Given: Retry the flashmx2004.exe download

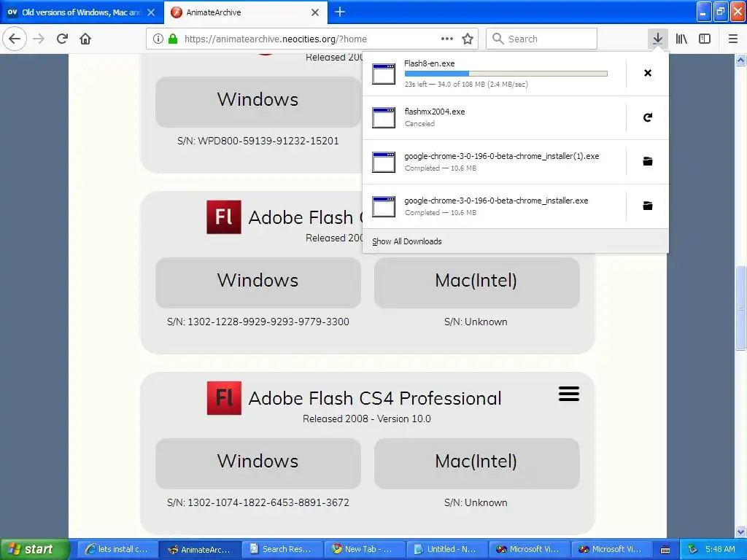Looking at the screenshot, I should point(648,117).
